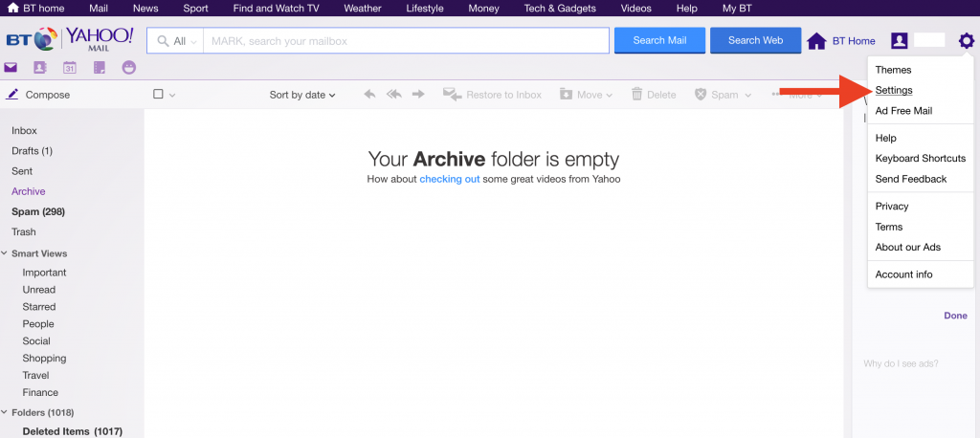
Task: Click the Reply arrow icon
Action: click(x=370, y=95)
